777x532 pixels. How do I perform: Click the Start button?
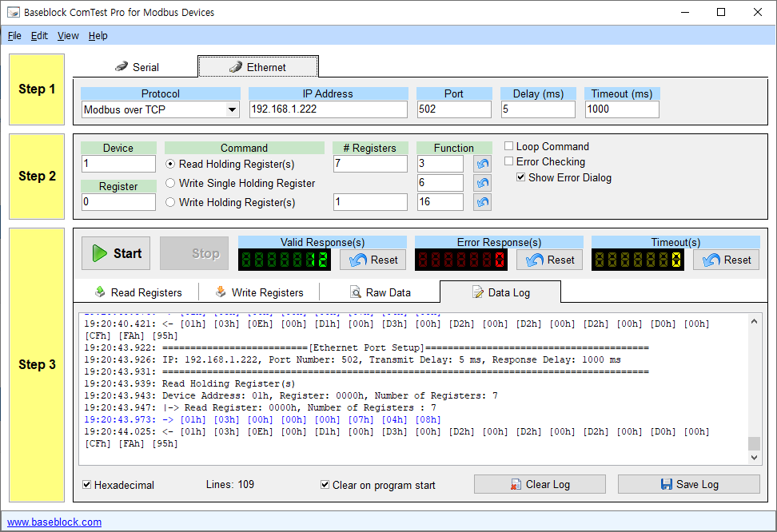click(x=116, y=253)
